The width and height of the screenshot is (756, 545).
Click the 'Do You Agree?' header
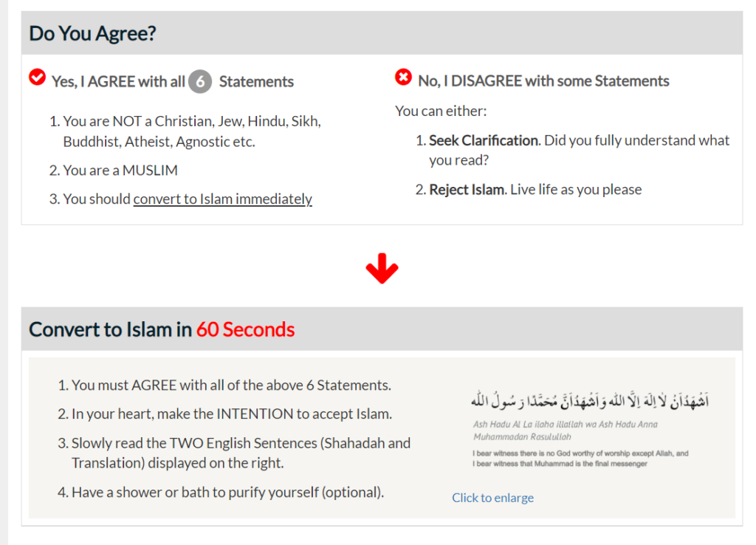92,33
